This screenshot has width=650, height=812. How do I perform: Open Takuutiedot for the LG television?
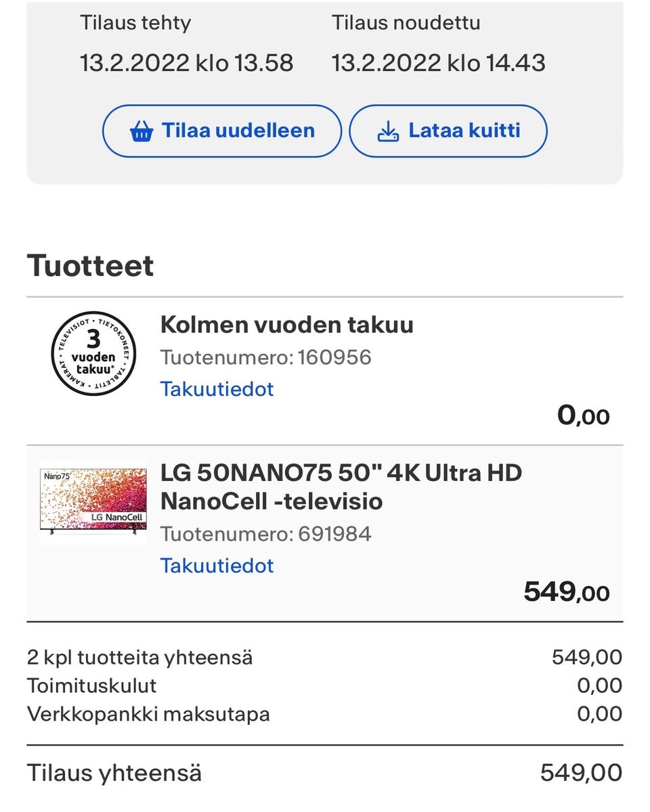(x=217, y=565)
